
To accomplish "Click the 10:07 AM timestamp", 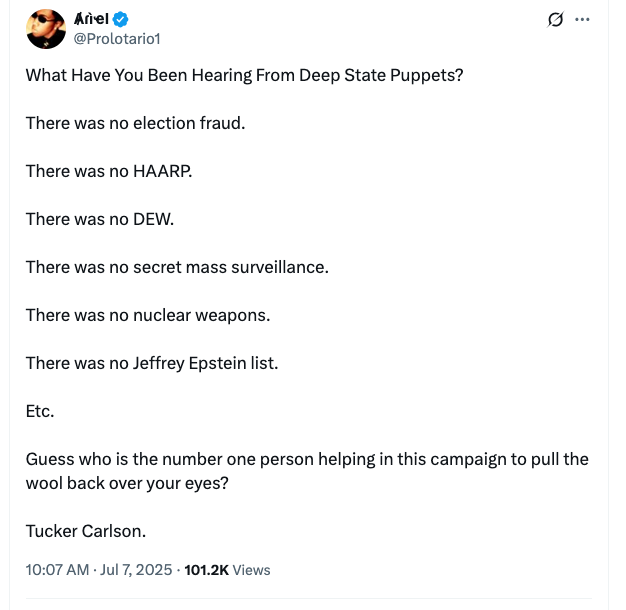I will point(58,569).
